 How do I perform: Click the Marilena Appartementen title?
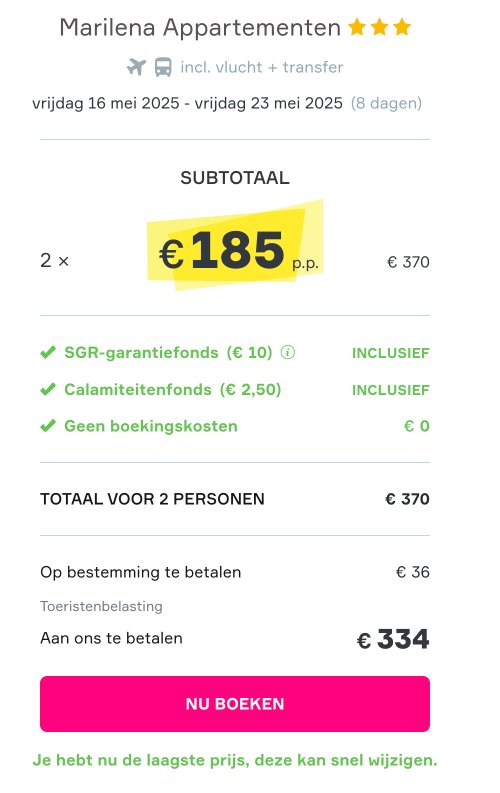[x=200, y=28]
